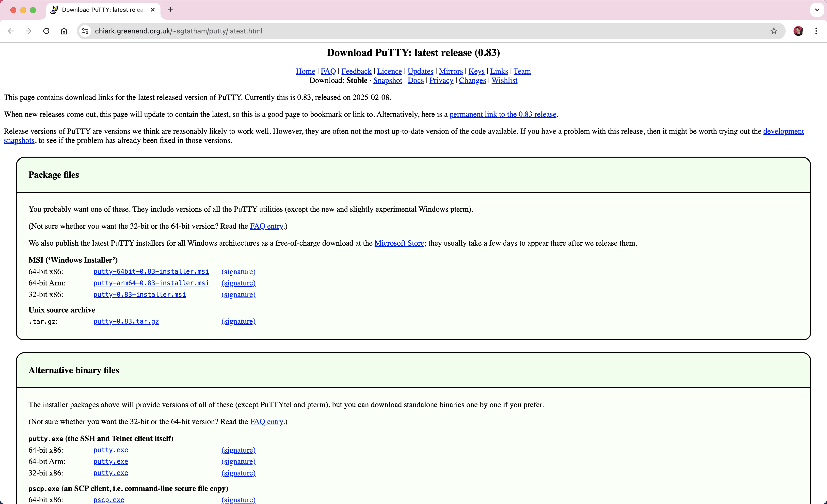
Task: Click the browser back arrow
Action: point(11,31)
